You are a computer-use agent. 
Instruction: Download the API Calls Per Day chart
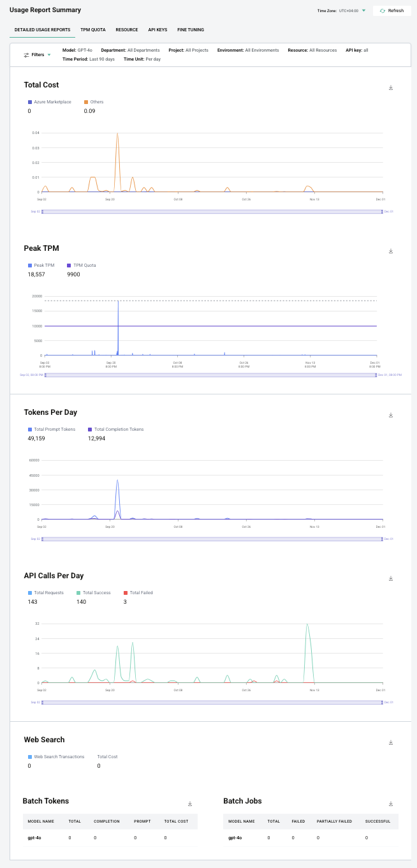(x=391, y=579)
